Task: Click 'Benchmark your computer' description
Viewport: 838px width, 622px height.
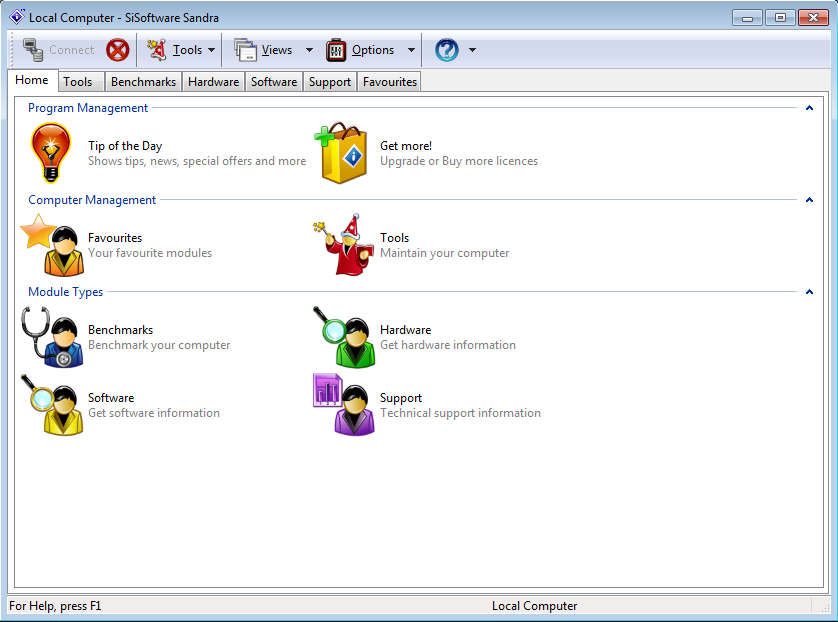Action: [159, 345]
